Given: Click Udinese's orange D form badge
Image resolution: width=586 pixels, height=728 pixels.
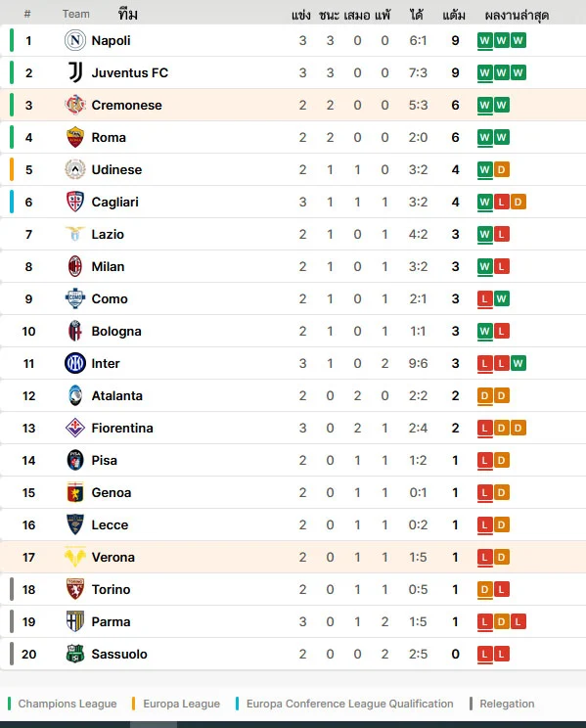Looking at the screenshot, I should click(501, 169).
